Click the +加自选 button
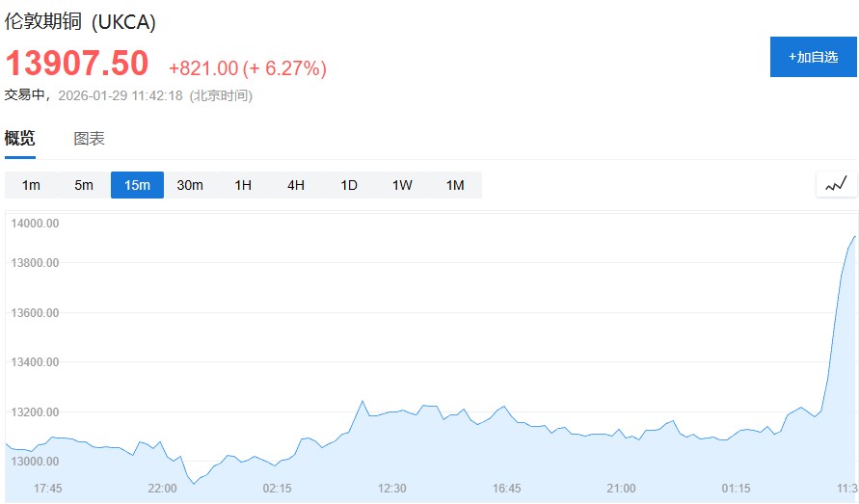Screen dimensions: 859x504 tap(813, 57)
